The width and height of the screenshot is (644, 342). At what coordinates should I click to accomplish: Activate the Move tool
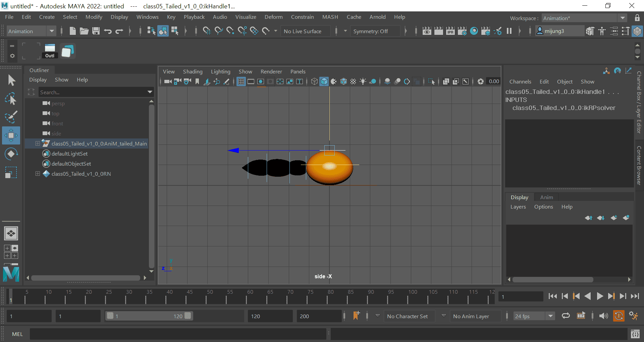point(11,135)
